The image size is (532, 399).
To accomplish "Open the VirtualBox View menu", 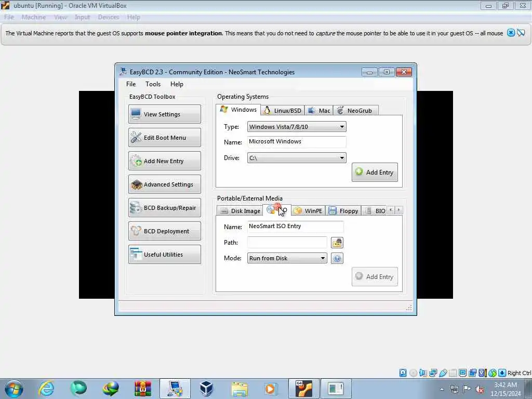I will 60,17.
